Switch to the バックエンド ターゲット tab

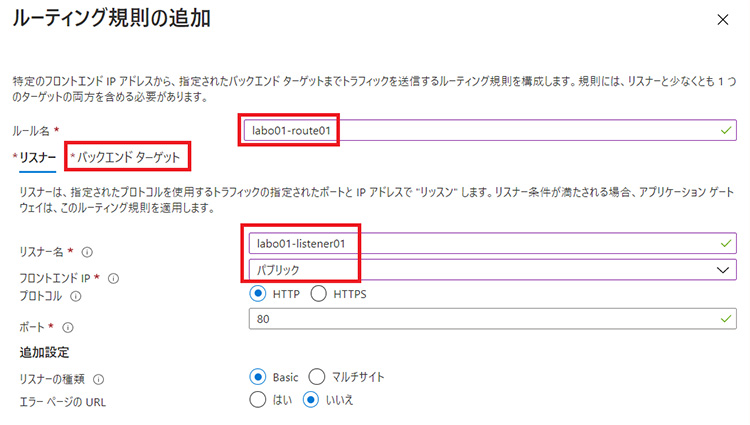point(129,157)
